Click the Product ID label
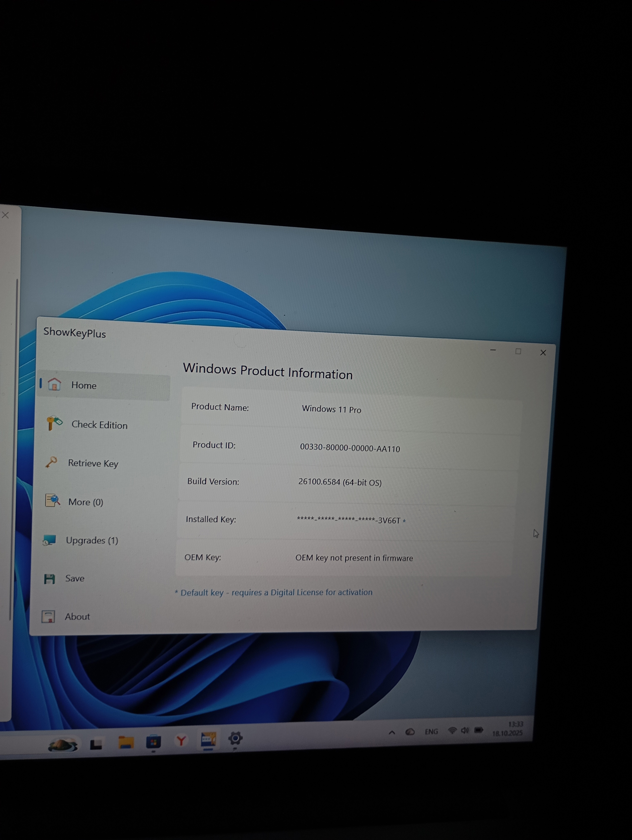Viewport: 632px width, 840px height. point(214,445)
